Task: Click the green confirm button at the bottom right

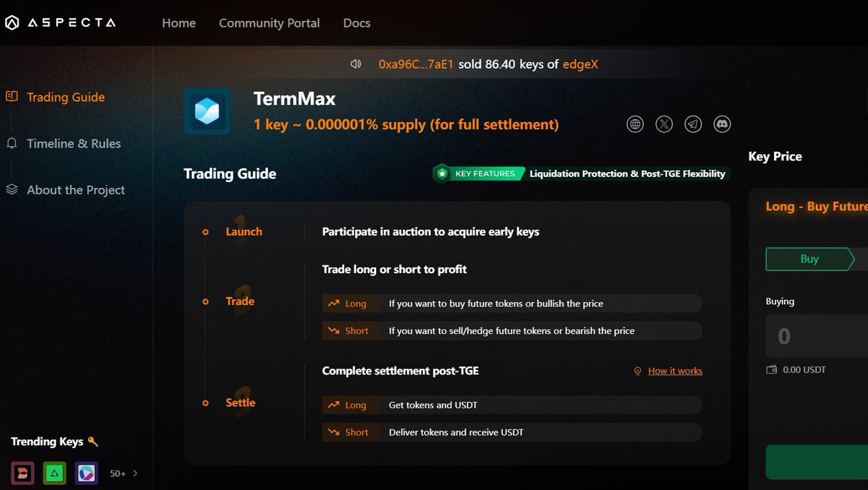Action: tap(817, 462)
